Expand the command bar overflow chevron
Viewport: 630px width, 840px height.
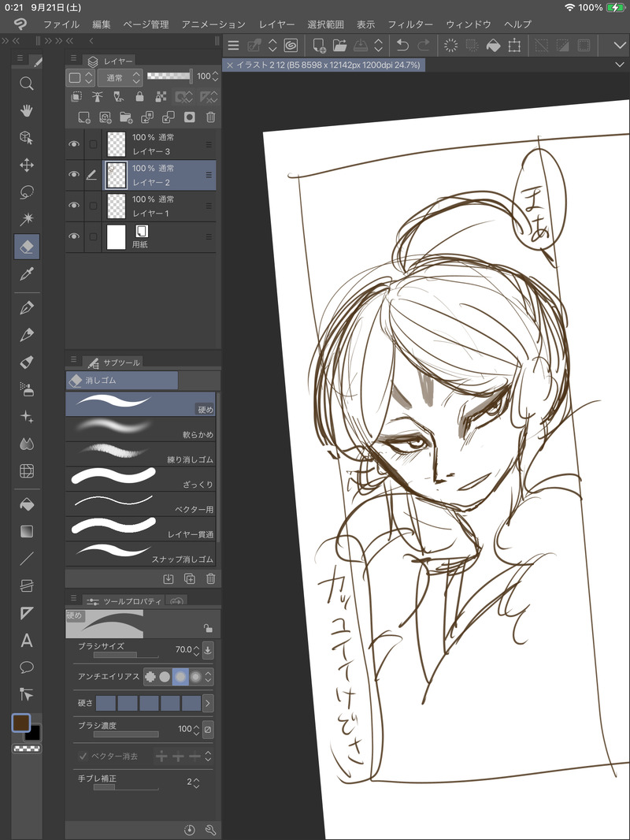pyautogui.click(x=620, y=46)
